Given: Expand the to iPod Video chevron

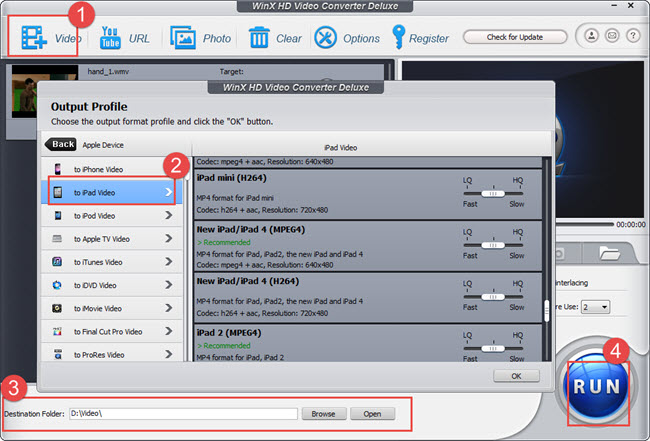Looking at the screenshot, I should (x=168, y=216).
